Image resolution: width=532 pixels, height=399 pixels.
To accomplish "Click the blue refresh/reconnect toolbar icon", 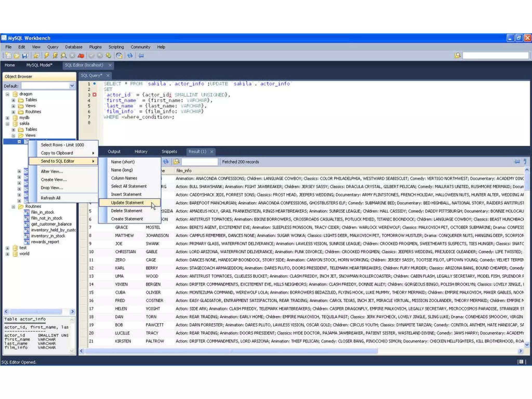I will click(x=130, y=56).
